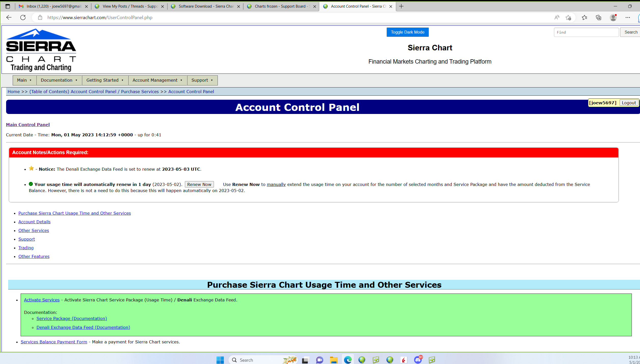Click the Logout button
Image resolution: width=640 pixels, height=364 pixels.
point(629,103)
